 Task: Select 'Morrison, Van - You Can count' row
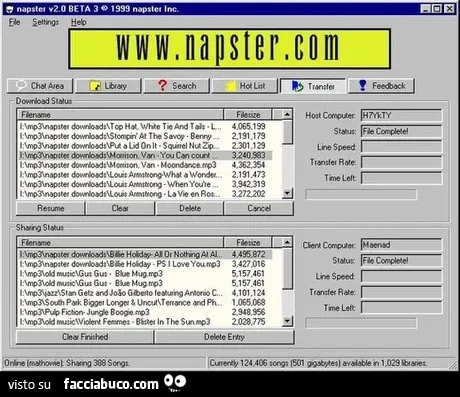tap(145, 155)
